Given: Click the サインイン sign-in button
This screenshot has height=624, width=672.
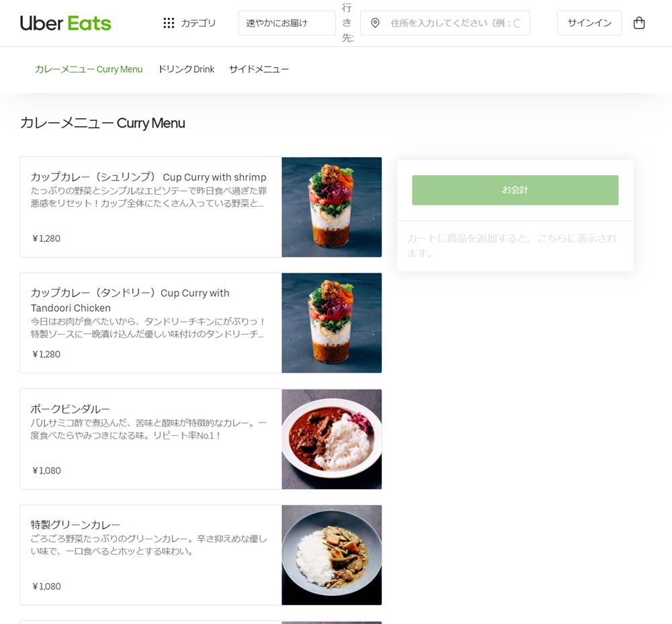Looking at the screenshot, I should 589,23.
